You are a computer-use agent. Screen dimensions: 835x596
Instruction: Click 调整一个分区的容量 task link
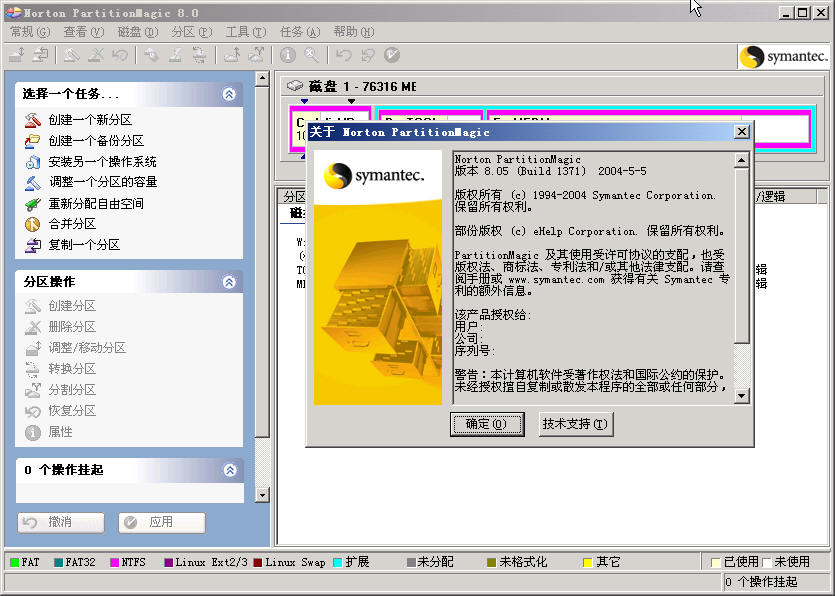(103, 182)
